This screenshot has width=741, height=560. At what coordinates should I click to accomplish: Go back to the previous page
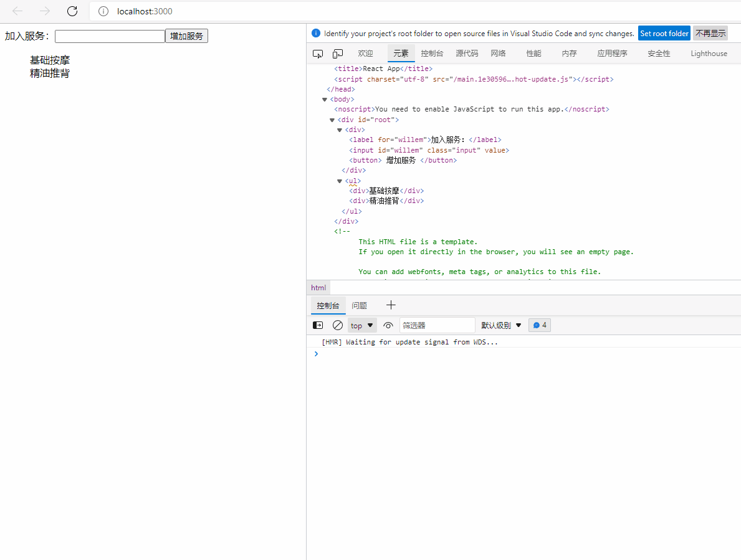click(x=17, y=11)
